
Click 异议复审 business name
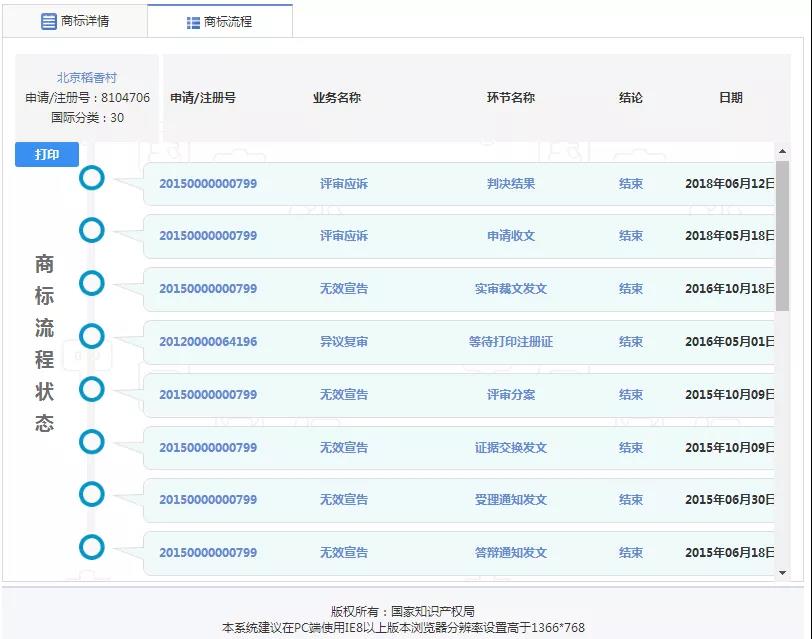click(x=344, y=342)
